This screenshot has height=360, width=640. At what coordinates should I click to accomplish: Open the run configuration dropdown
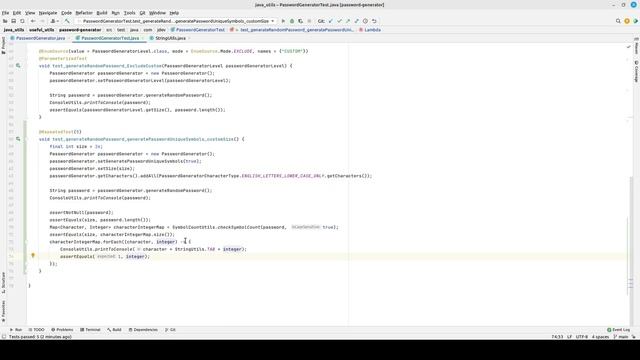pos(176,21)
